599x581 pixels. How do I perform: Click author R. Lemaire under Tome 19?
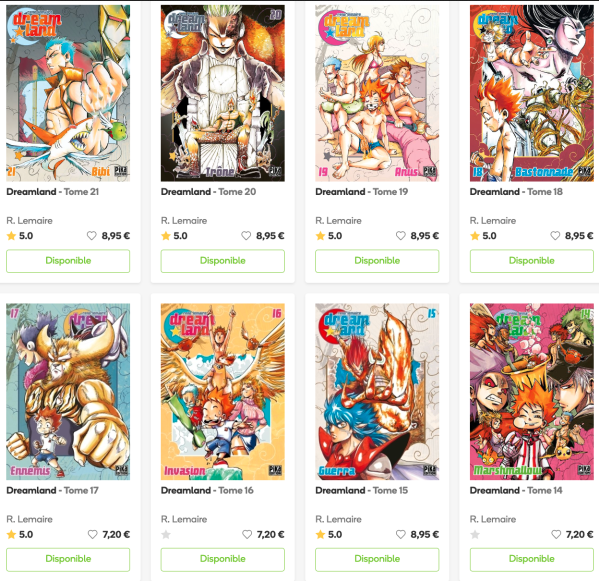pos(338,220)
